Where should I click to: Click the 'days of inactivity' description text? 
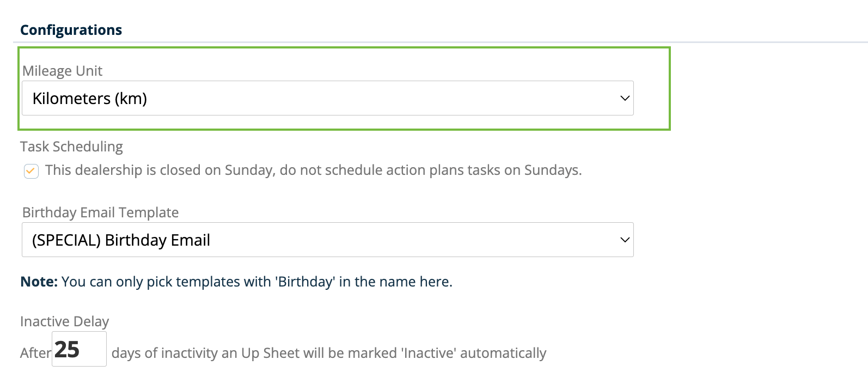tap(328, 353)
